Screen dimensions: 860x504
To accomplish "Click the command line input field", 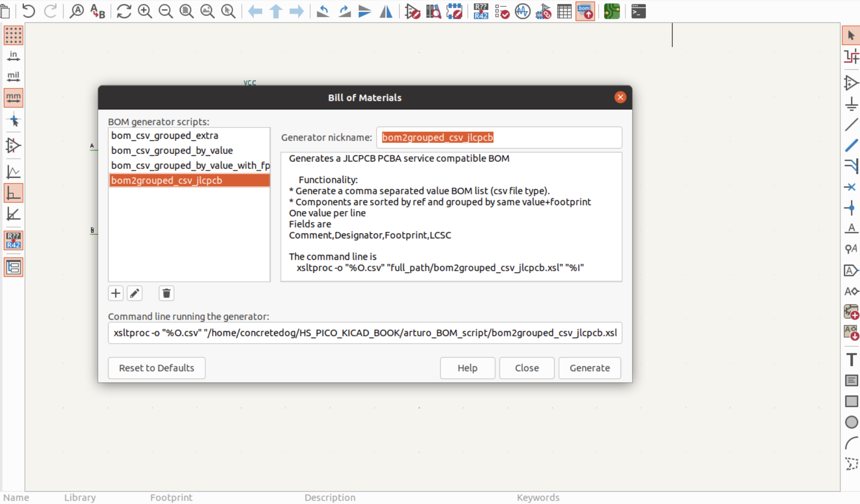I will pos(365,333).
